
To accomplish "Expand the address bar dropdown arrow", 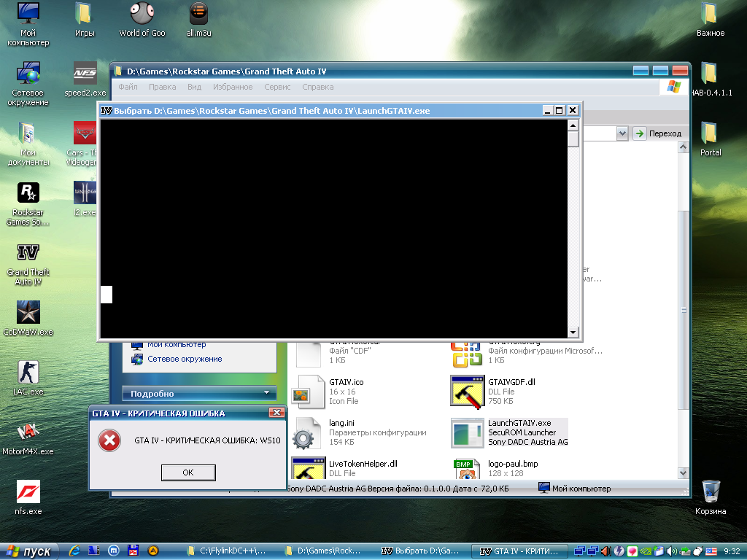I will [622, 133].
